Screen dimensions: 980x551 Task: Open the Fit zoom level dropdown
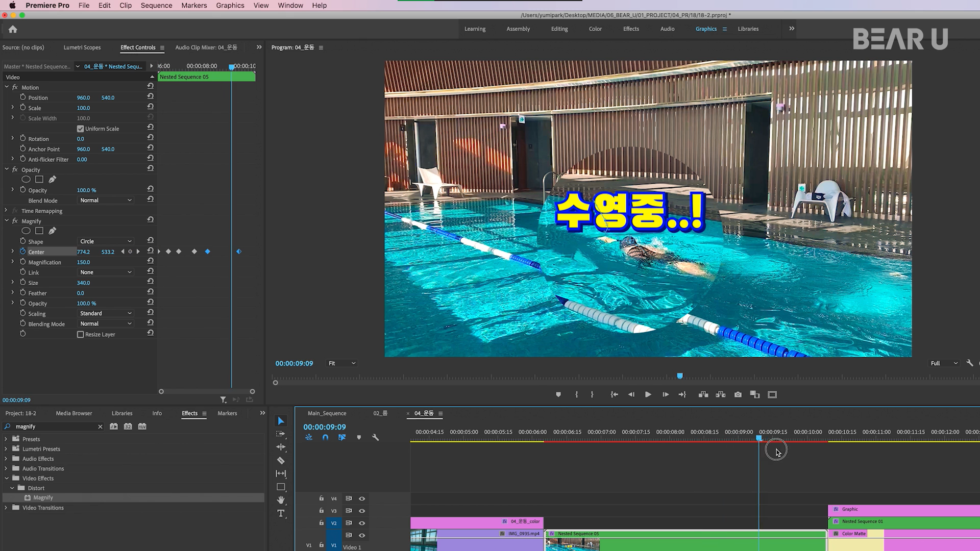(x=342, y=363)
